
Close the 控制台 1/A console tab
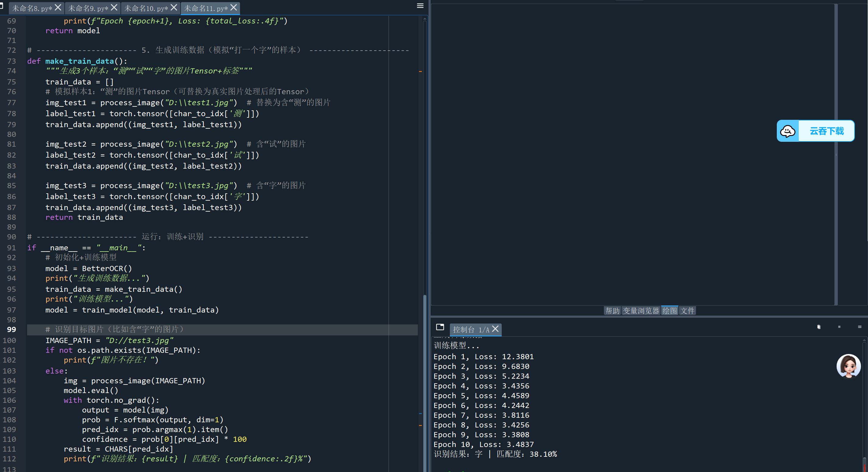[495, 329]
